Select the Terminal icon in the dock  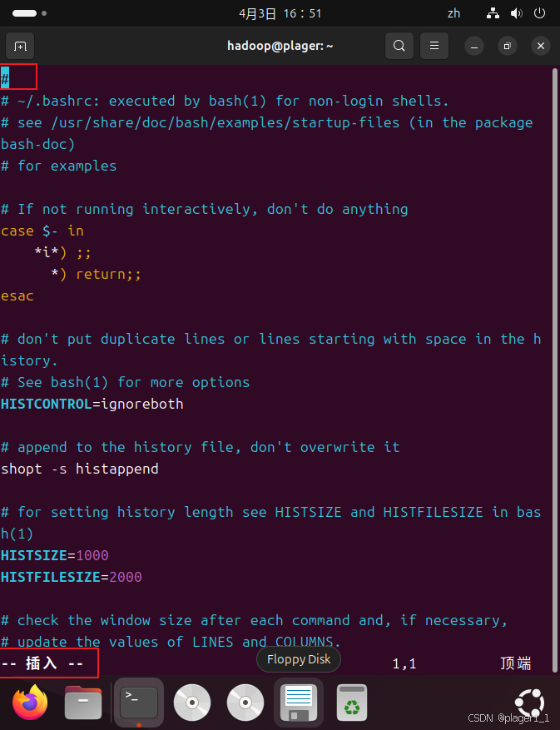coord(138,703)
